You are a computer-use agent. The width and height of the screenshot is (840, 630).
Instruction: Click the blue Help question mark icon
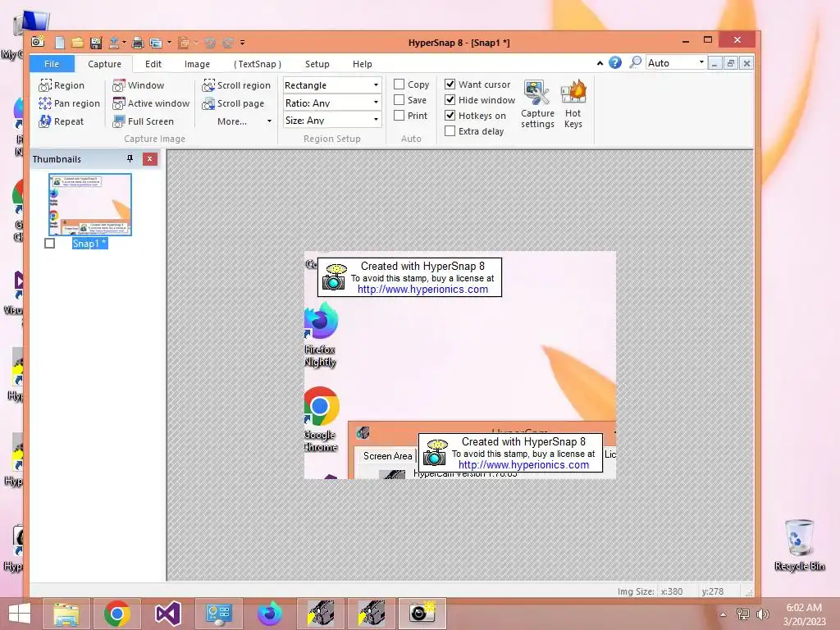tap(615, 62)
